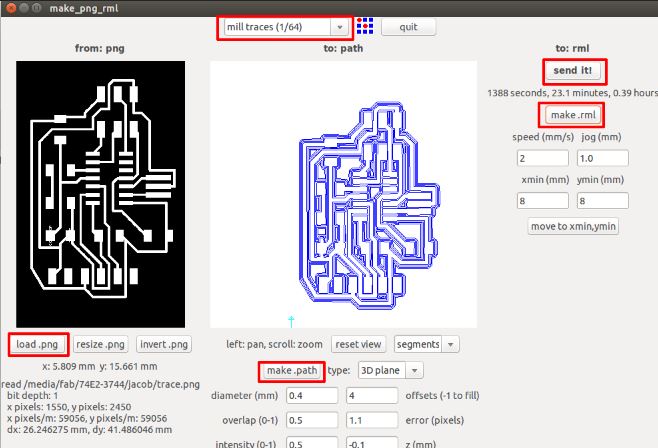The image size is (658, 448).
Task: Click the 'bit depth: 1' text
Action: click(33, 396)
